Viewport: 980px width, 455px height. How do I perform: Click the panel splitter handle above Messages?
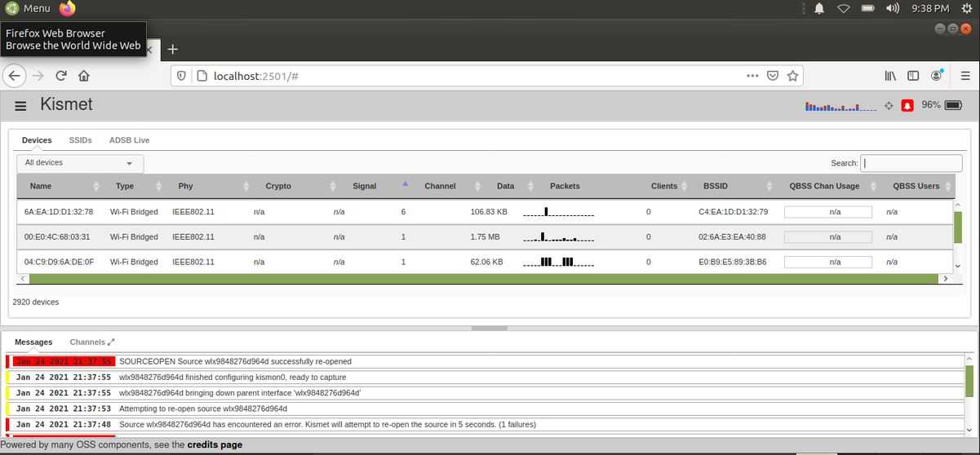[x=490, y=329]
